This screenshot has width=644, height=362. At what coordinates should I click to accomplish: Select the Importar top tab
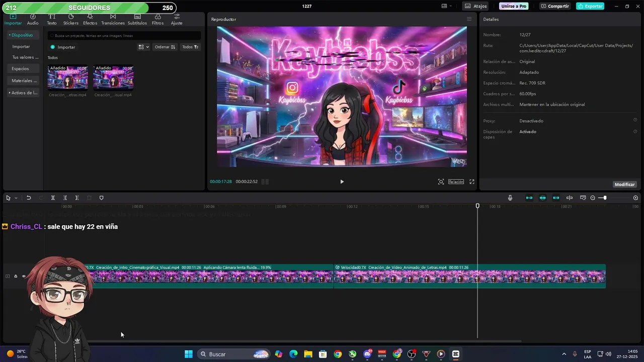13,20
